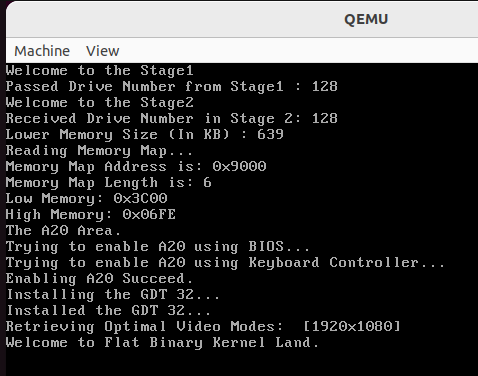Click the 'Passed Drive Number from Stage1' line
This screenshot has width=478, height=376.
[172, 87]
